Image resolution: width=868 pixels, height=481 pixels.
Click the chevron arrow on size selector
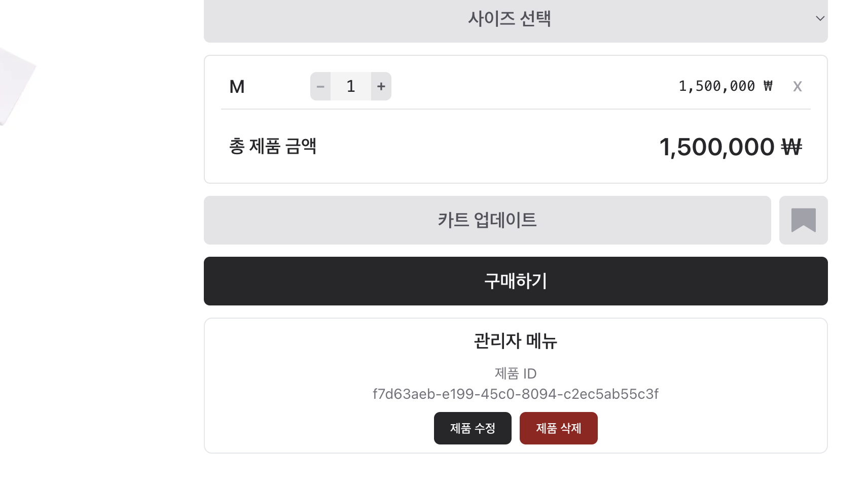(820, 19)
